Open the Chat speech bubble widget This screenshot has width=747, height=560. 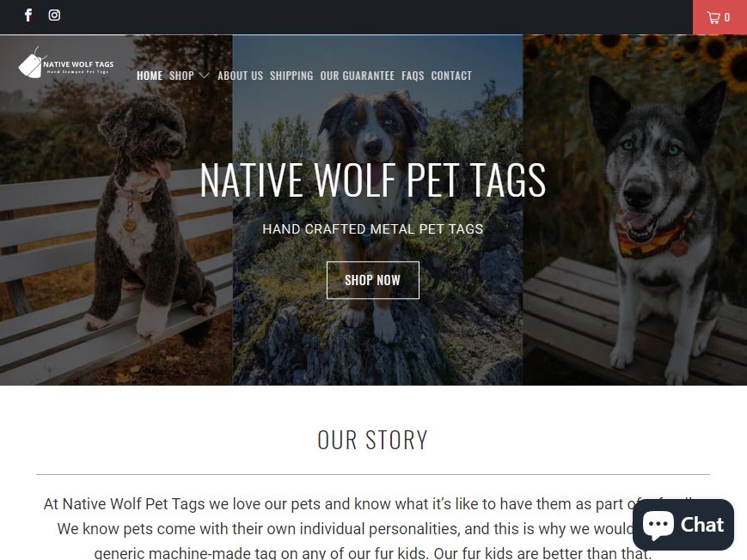pos(683,525)
